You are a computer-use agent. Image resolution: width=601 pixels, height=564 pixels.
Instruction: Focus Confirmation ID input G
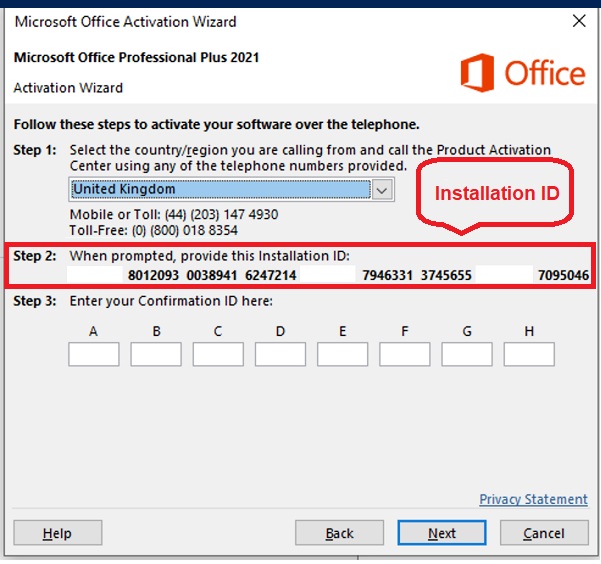pos(467,354)
